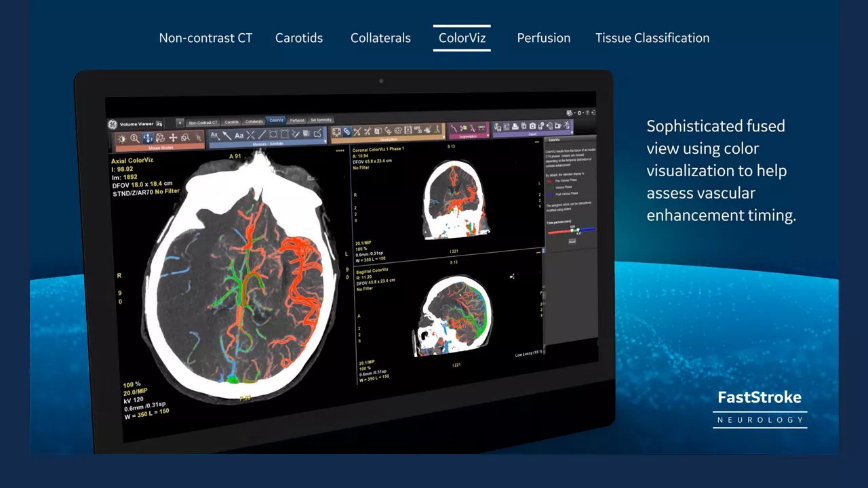The width and height of the screenshot is (868, 488).
Task: Click the save icon beside Volume Viewer
Action: point(159,124)
